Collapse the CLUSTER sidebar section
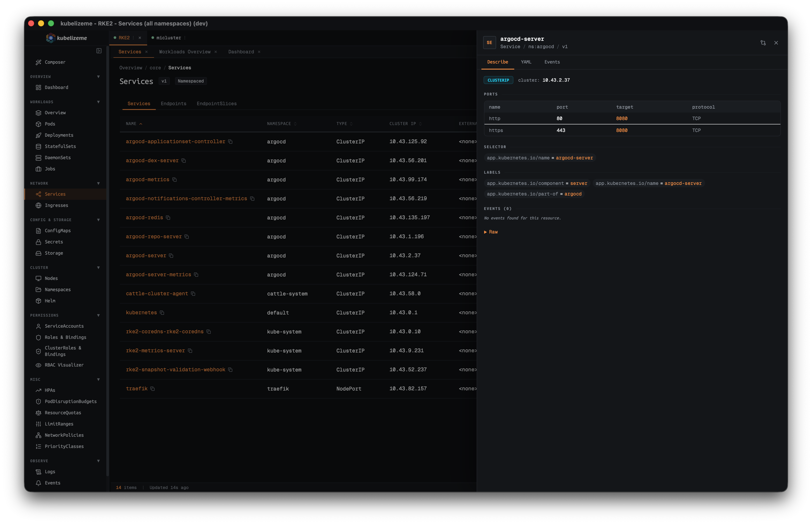This screenshot has width=812, height=524. [98, 267]
